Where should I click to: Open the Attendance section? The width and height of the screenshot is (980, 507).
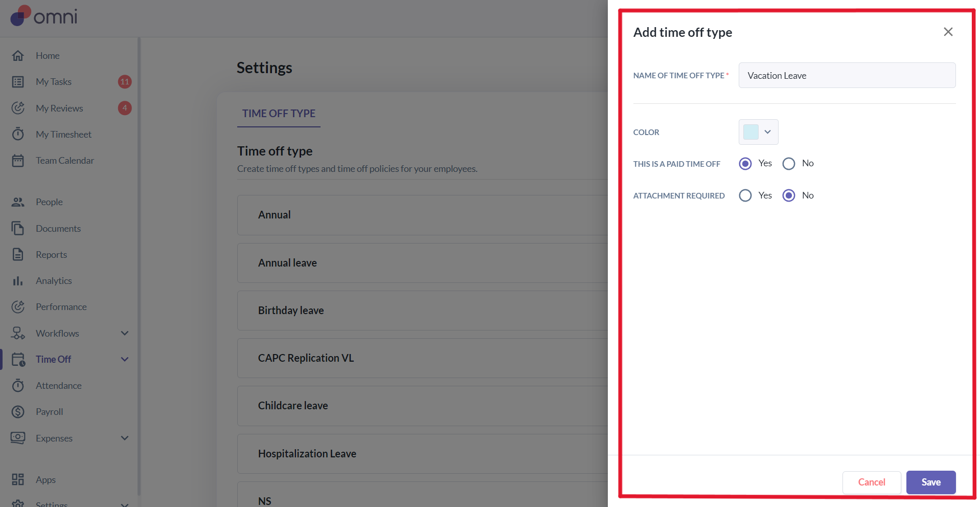59,386
